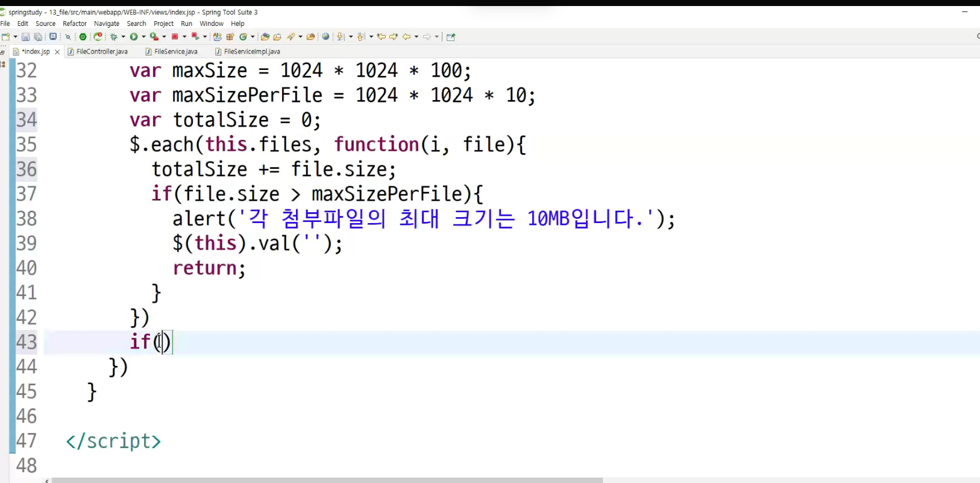Click the green New Java Class icon

[x=243, y=37]
